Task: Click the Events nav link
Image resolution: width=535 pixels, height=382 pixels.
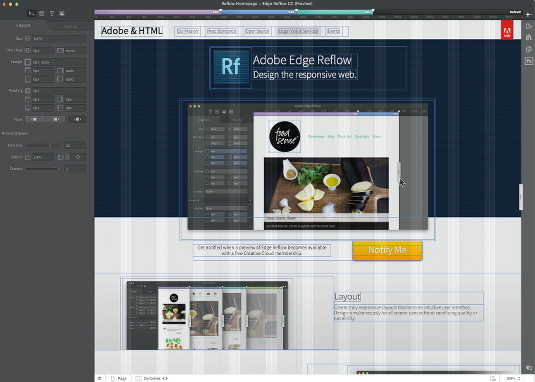Action: point(334,31)
